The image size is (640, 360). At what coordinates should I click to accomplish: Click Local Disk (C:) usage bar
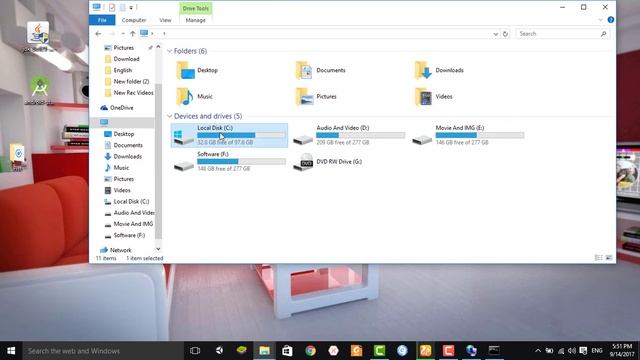pos(241,135)
